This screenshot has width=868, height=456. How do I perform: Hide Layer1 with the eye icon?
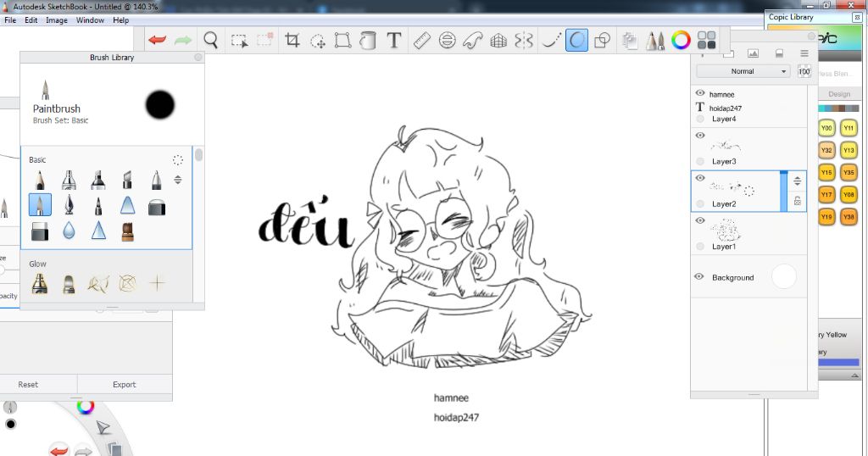pyautogui.click(x=700, y=221)
